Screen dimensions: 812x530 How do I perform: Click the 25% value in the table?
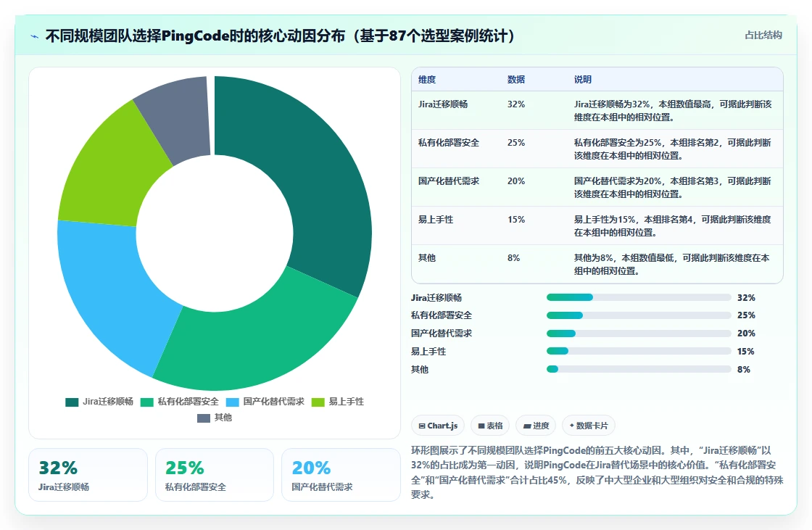coord(515,143)
